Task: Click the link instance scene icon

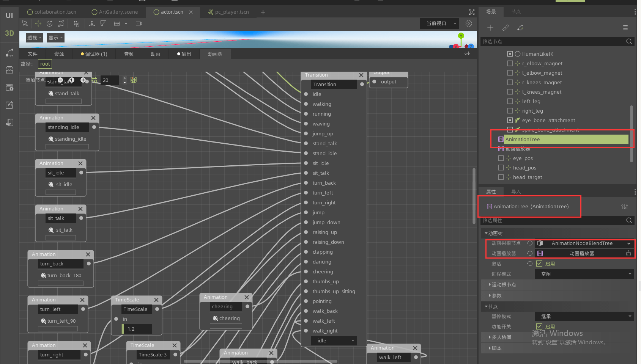Action: point(506,28)
